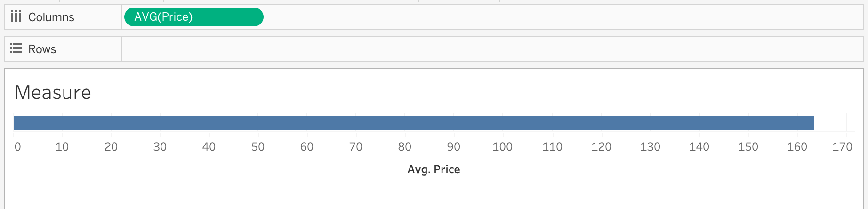The image size is (868, 209).
Task: Click the 100 axis tick label
Action: point(502,147)
